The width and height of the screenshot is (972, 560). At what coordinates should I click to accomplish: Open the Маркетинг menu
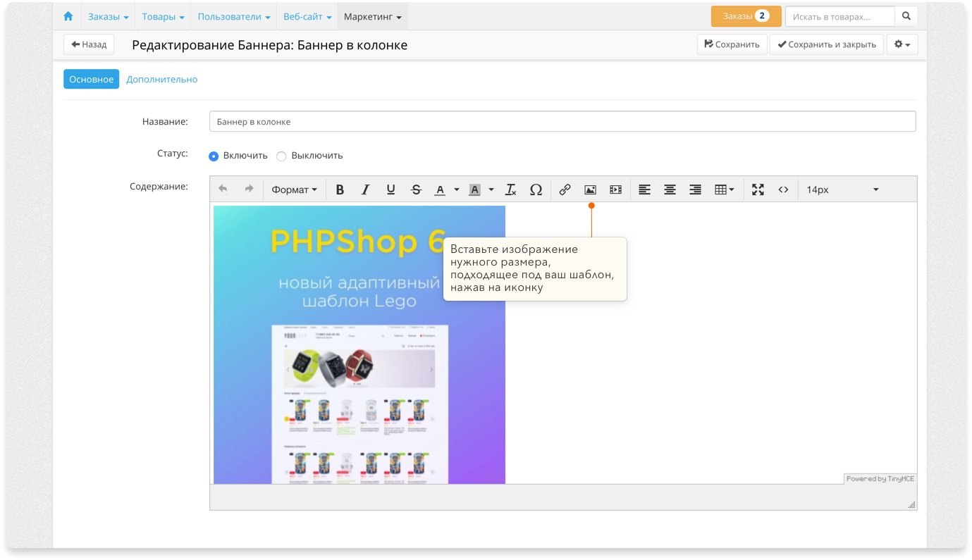point(373,16)
